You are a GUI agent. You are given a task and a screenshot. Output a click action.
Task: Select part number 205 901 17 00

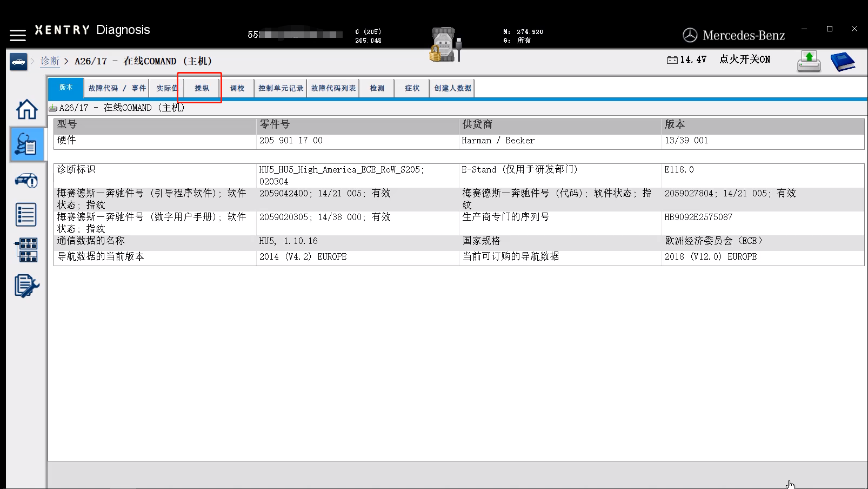pos(291,141)
